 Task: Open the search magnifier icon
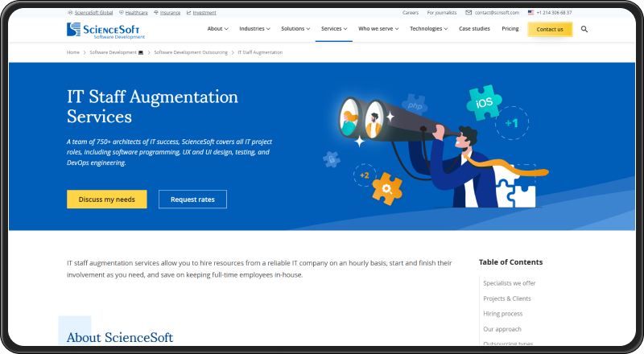(584, 29)
